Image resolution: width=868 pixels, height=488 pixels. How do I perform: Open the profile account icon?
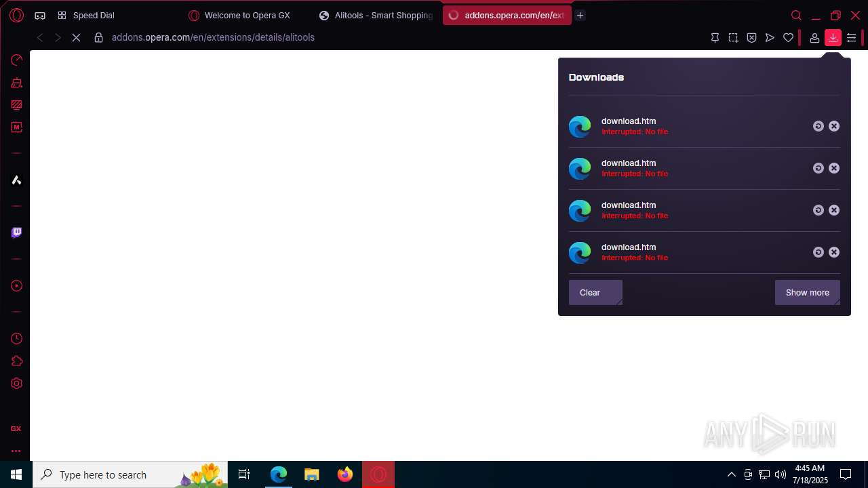814,38
